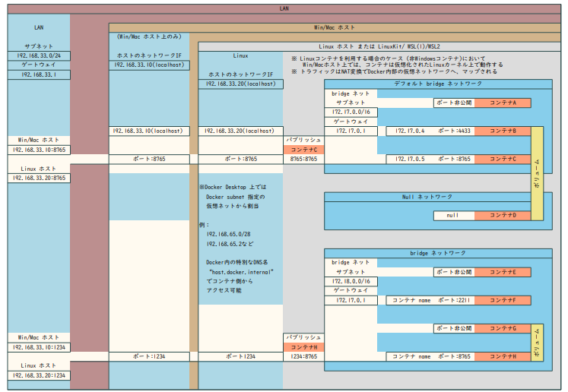Viewport: 568px width, 392px height.
Task: Click the 172.17.0.5 IP address cell
Action: [x=411, y=160]
